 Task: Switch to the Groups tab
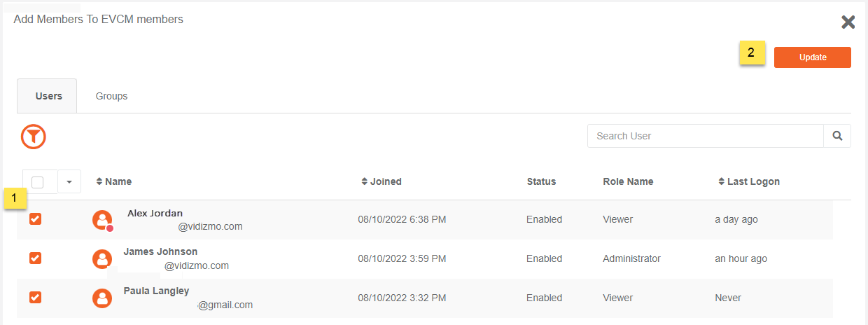click(x=112, y=96)
